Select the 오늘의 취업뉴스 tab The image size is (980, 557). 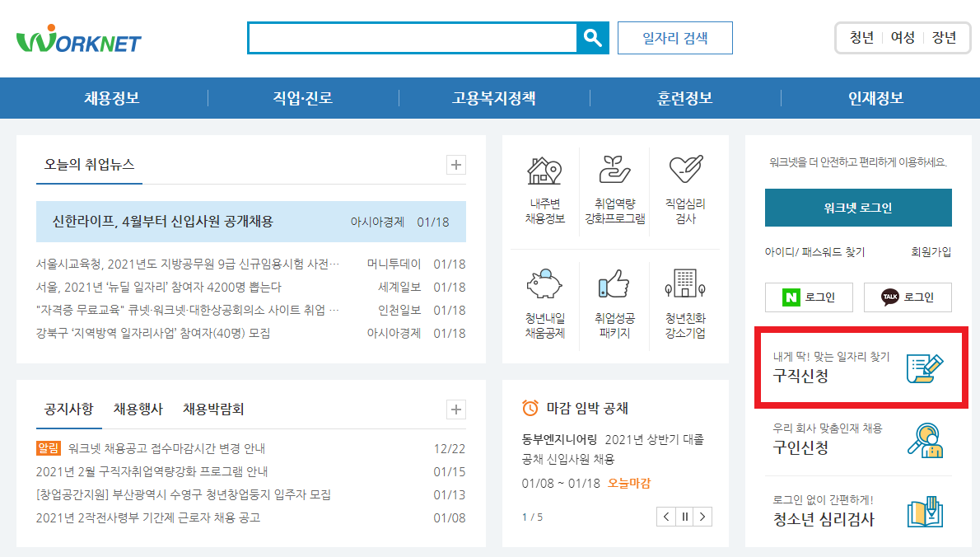(89, 165)
